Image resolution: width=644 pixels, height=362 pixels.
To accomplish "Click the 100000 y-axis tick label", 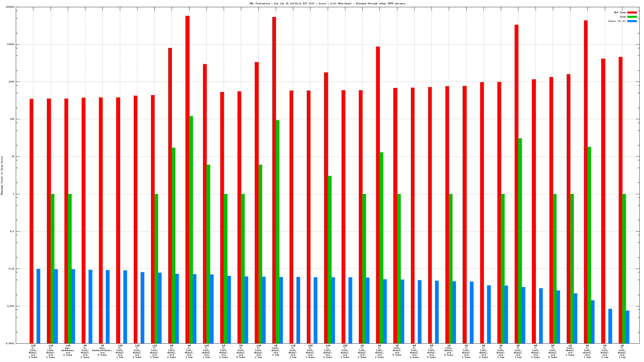I will tap(10, 7).
